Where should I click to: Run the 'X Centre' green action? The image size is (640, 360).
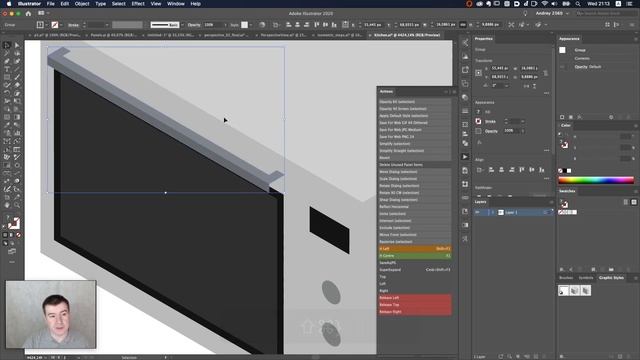click(415, 256)
